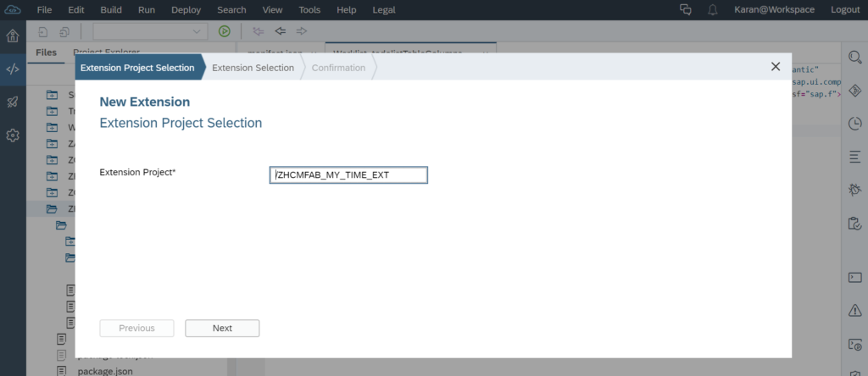This screenshot has width=868, height=376.
Task: Open the Deploy menu
Action: [x=186, y=9]
